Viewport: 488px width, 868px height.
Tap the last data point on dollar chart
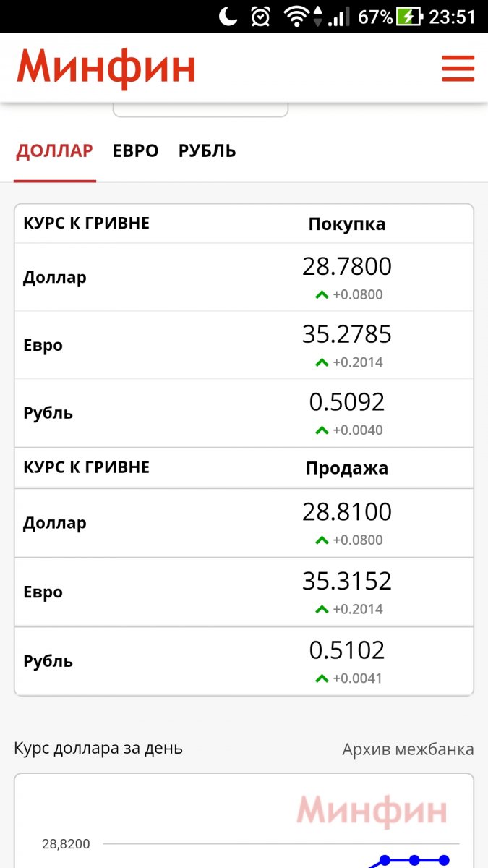point(444,860)
